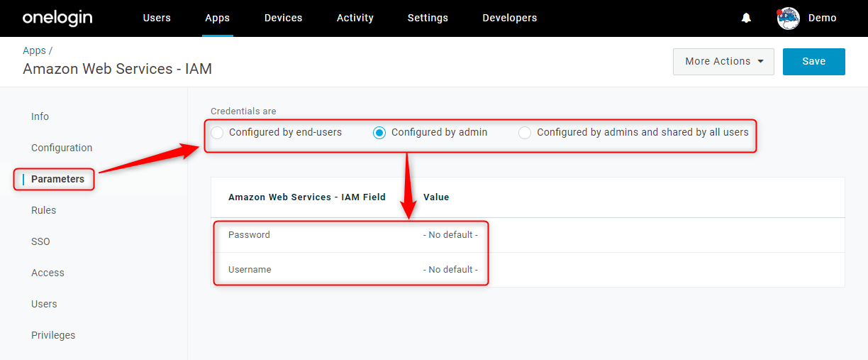The width and height of the screenshot is (868, 360).
Task: Open the Users top navigation menu
Action: (x=157, y=18)
